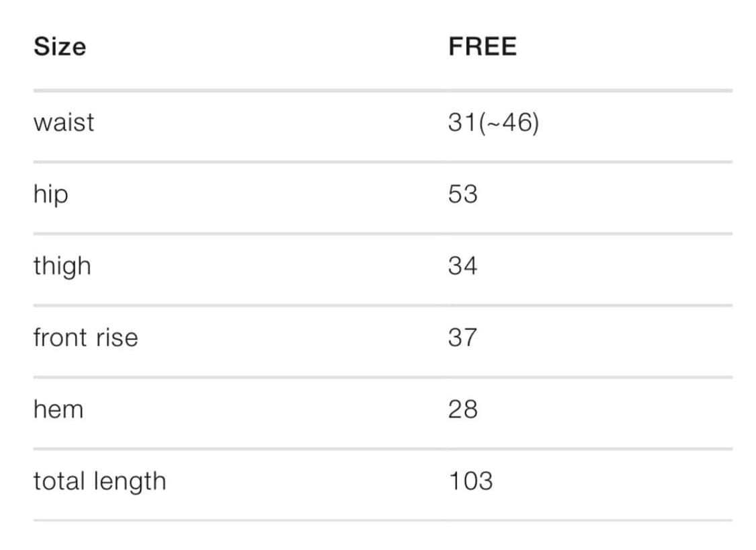Image resolution: width=756 pixels, height=550 pixels.
Task: Click the divider between hem and total length
Action: 382,448
